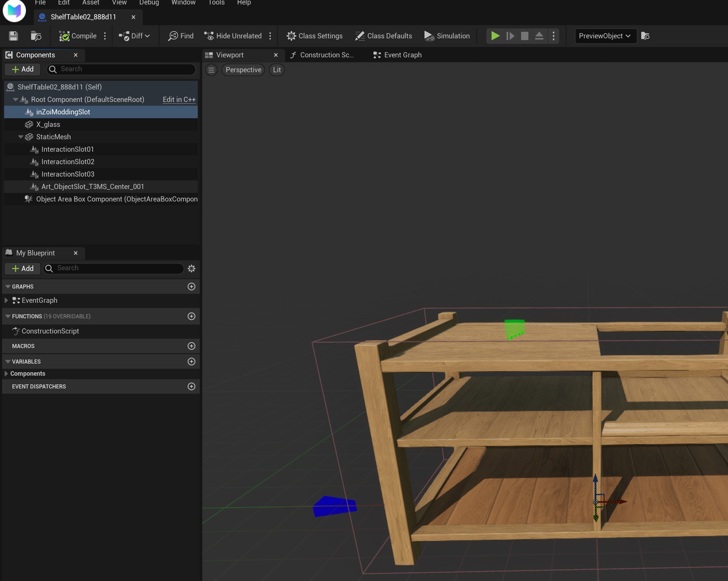
Task: Add a new component
Action: point(23,69)
